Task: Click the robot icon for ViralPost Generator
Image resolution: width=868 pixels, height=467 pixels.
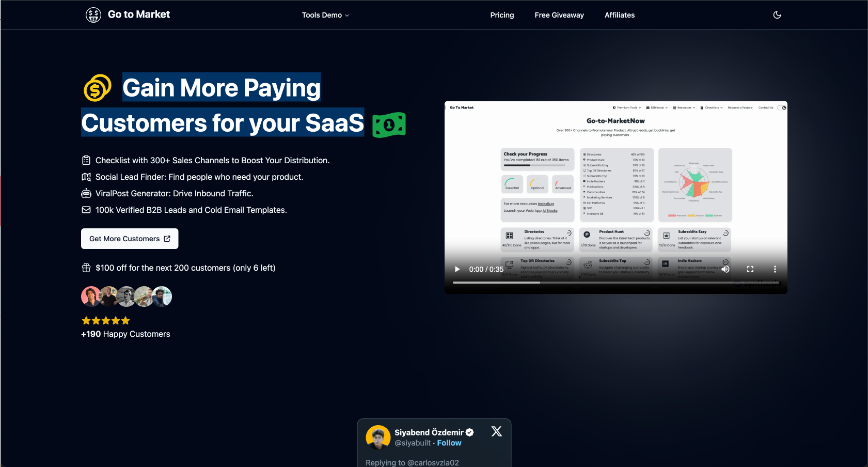Action: click(x=86, y=193)
